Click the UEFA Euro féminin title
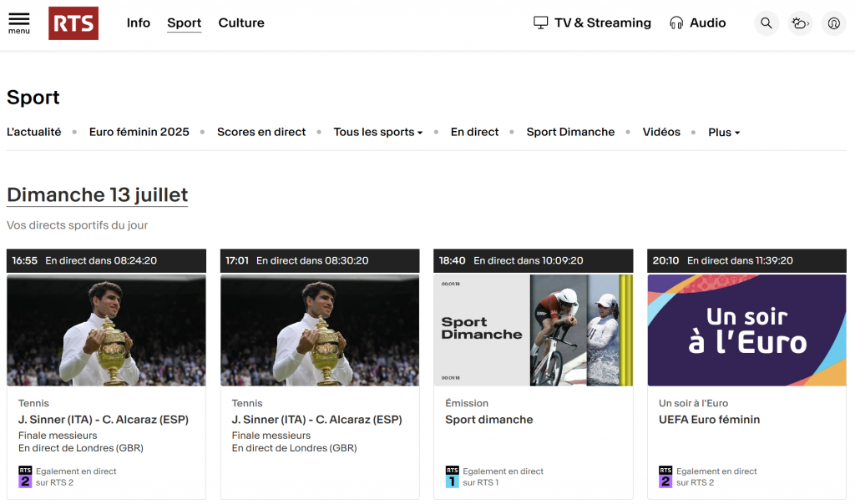This screenshot has height=504, width=855. point(710,420)
